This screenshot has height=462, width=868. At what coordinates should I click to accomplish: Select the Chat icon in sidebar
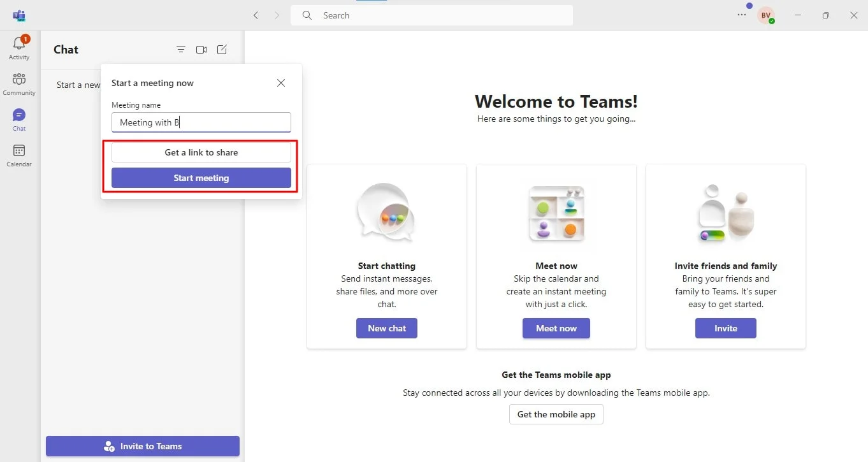(x=19, y=116)
